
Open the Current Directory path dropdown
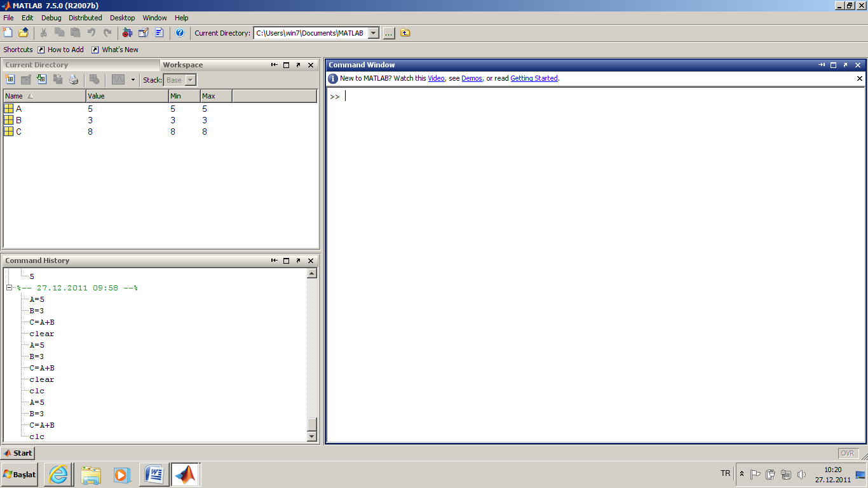(x=374, y=33)
